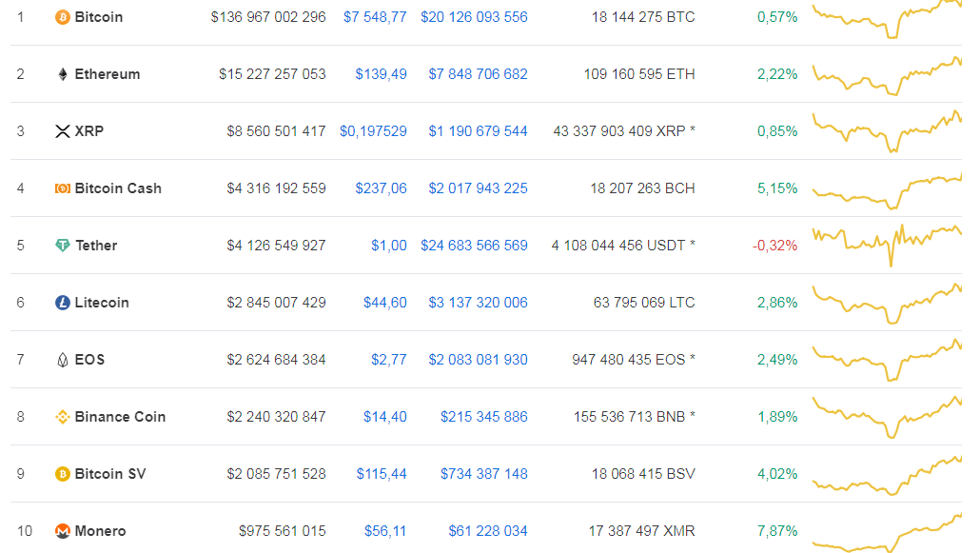Select supply 17 387 497 XMR
Viewport: 980px width, 553px height.
642,531
